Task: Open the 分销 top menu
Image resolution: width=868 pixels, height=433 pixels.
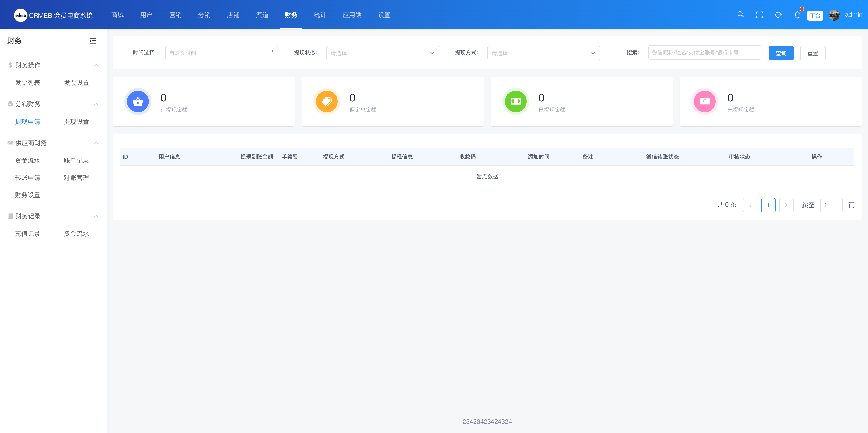Action: point(204,15)
